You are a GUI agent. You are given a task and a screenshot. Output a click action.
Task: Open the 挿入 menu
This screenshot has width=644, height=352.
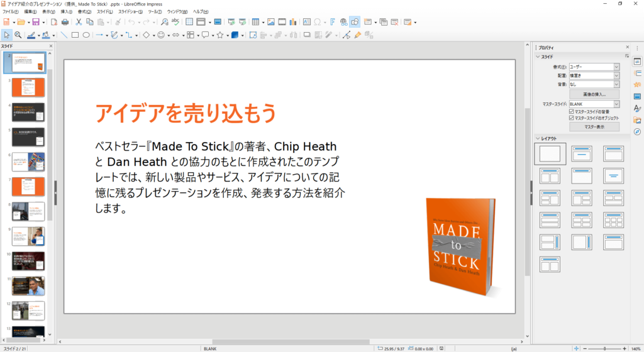tap(67, 11)
